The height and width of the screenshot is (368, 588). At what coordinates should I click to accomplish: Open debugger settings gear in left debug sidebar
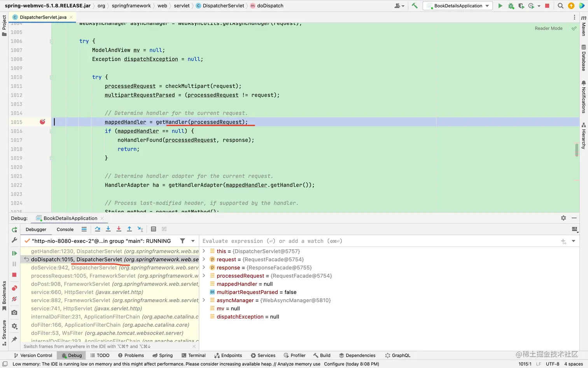14,326
